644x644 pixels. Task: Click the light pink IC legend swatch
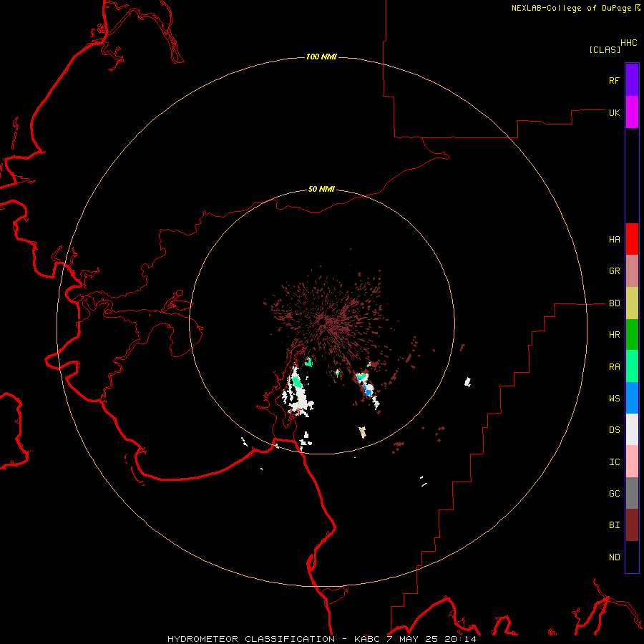pos(632,462)
